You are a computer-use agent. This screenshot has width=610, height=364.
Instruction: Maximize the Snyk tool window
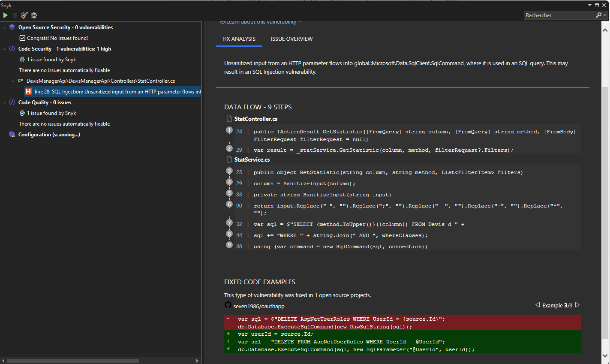point(597,5)
